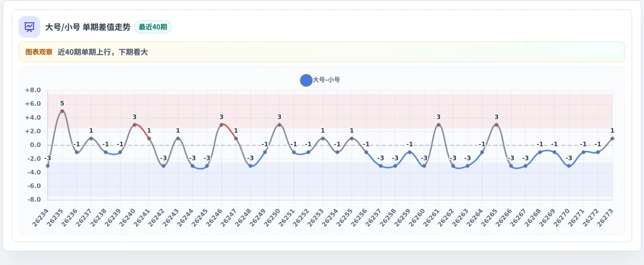Image resolution: width=644 pixels, height=265 pixels.
Task: Select the data point for period 26265
Action: pos(497,125)
